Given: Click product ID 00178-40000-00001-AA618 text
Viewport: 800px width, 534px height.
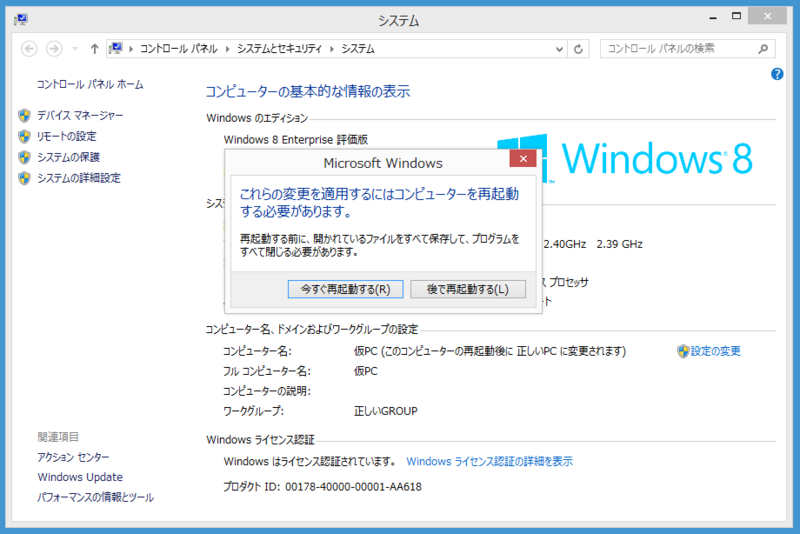Looking at the screenshot, I should (x=353, y=487).
